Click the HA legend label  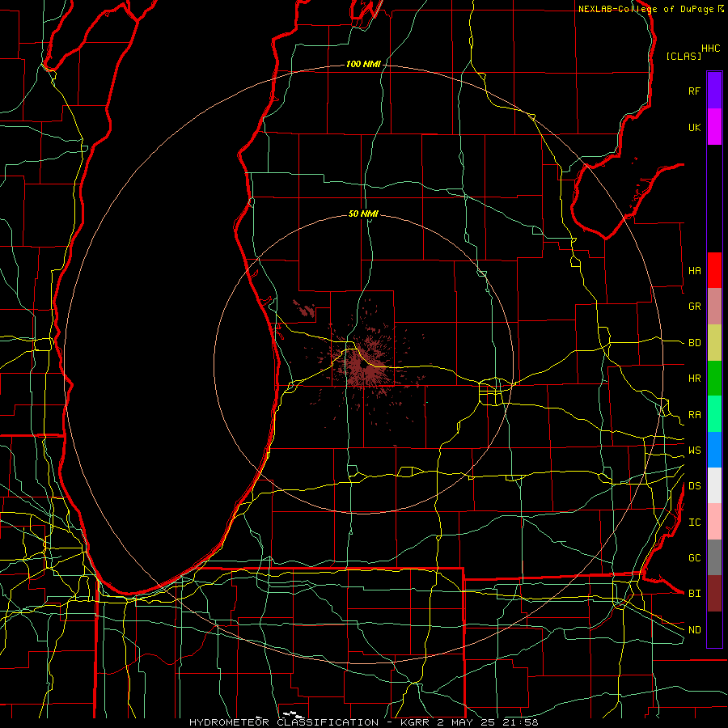click(x=694, y=271)
